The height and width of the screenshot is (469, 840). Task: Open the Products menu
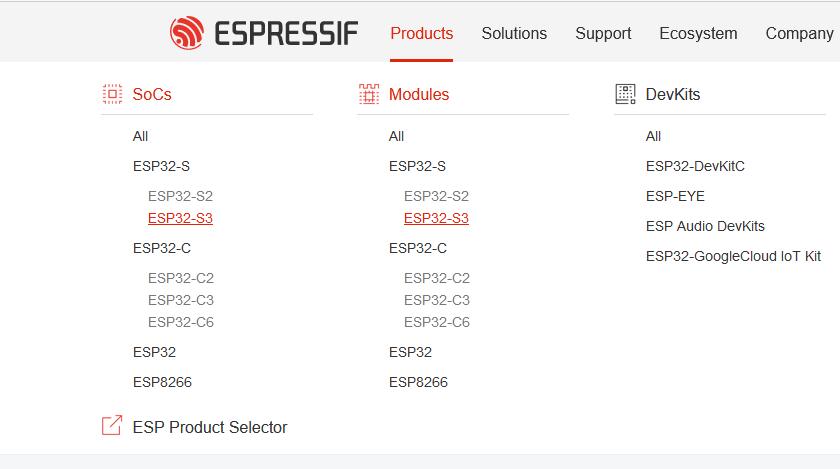(x=421, y=33)
